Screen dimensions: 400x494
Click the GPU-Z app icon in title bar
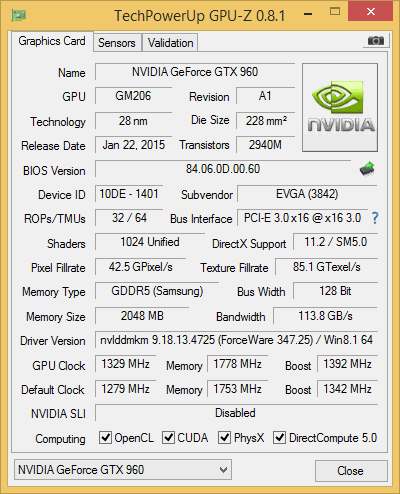click(19, 15)
